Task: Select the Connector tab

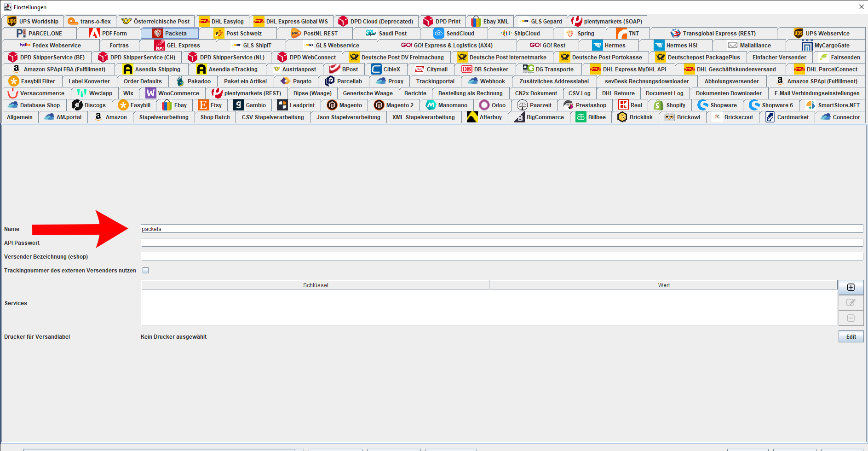Action: [x=841, y=117]
